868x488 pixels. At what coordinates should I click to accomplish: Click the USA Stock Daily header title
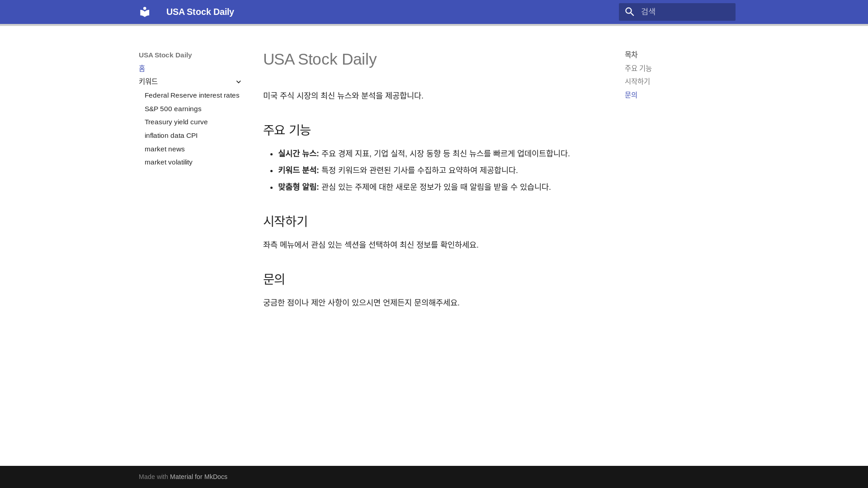pyautogui.click(x=200, y=12)
